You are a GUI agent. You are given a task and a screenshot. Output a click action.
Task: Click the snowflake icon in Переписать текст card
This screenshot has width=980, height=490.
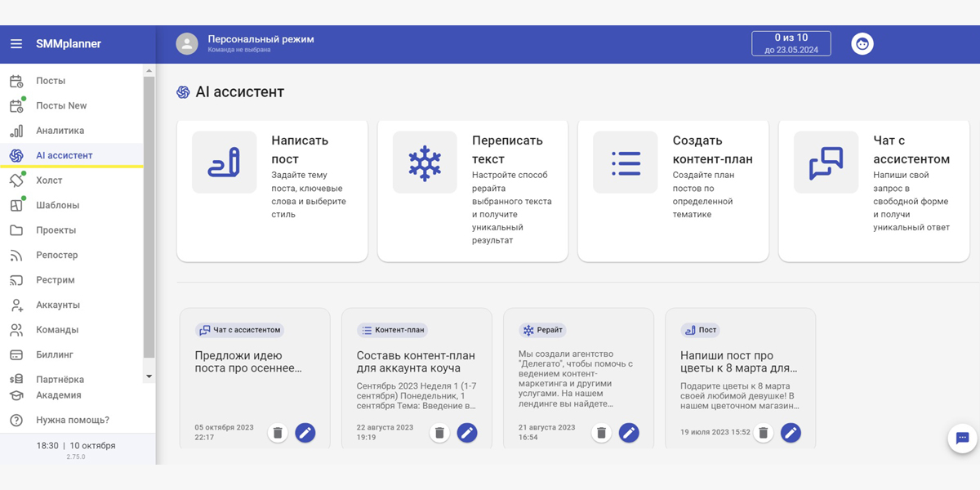pos(425,163)
